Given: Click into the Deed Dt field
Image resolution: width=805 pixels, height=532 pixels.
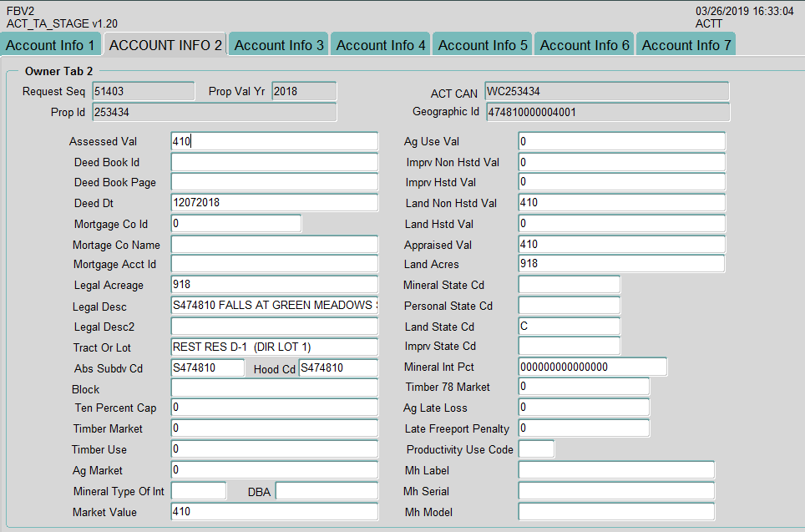Looking at the screenshot, I should (x=274, y=203).
